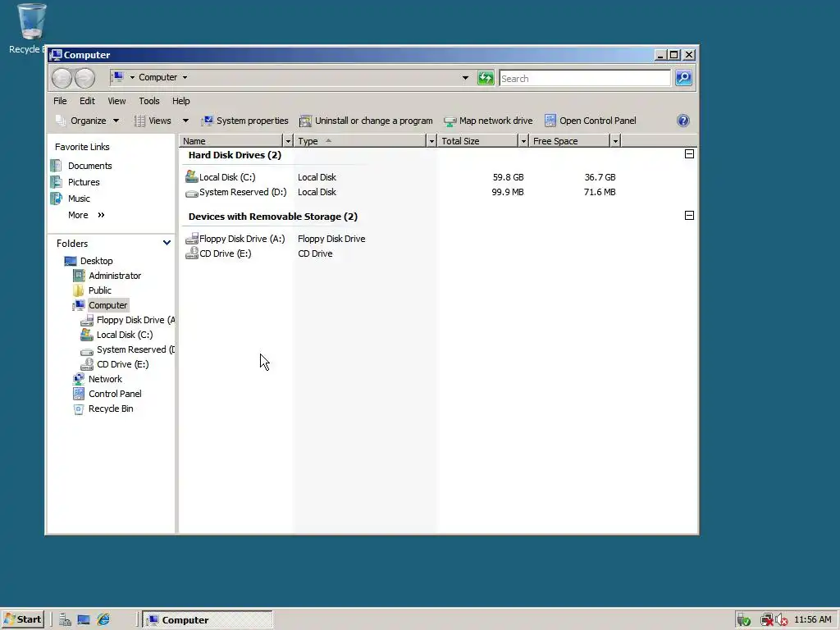Viewport: 840px width, 630px height.
Task: Click System properties toolbar button
Action: pyautogui.click(x=244, y=121)
